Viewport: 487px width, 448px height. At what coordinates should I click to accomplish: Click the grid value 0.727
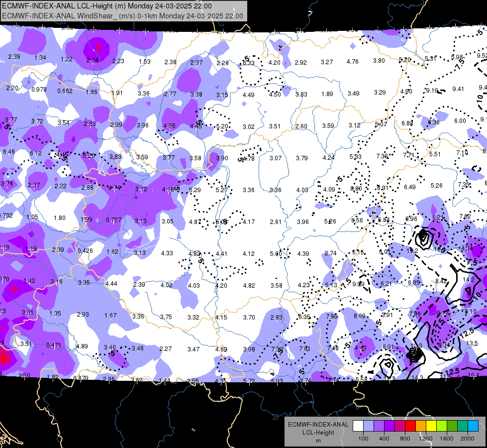pos(114,220)
